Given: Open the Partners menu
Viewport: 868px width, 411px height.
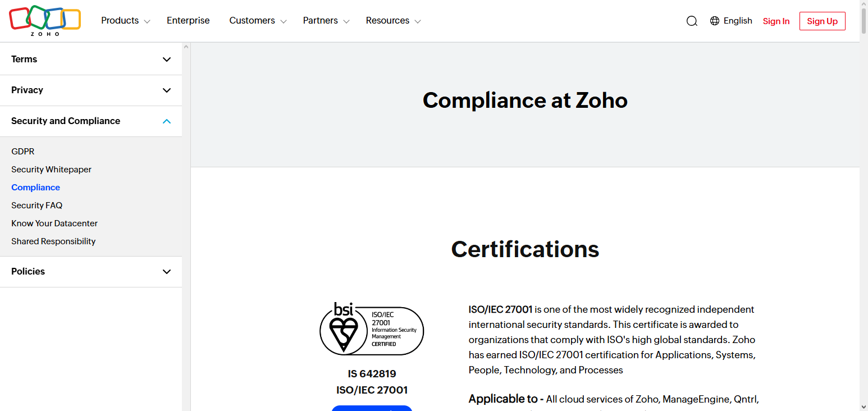Looking at the screenshot, I should 321,20.
